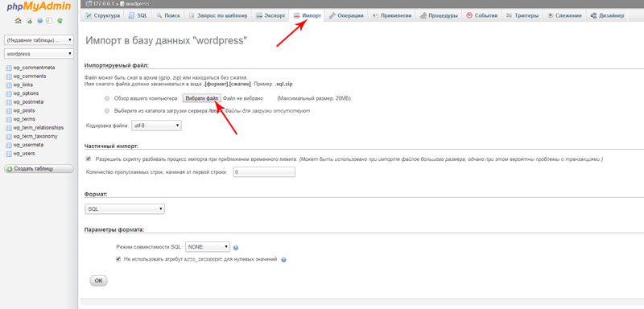Image resolution: width=644 pixels, height=309 pixels.
Task: Open the wp_options table link
Action: pos(26,93)
